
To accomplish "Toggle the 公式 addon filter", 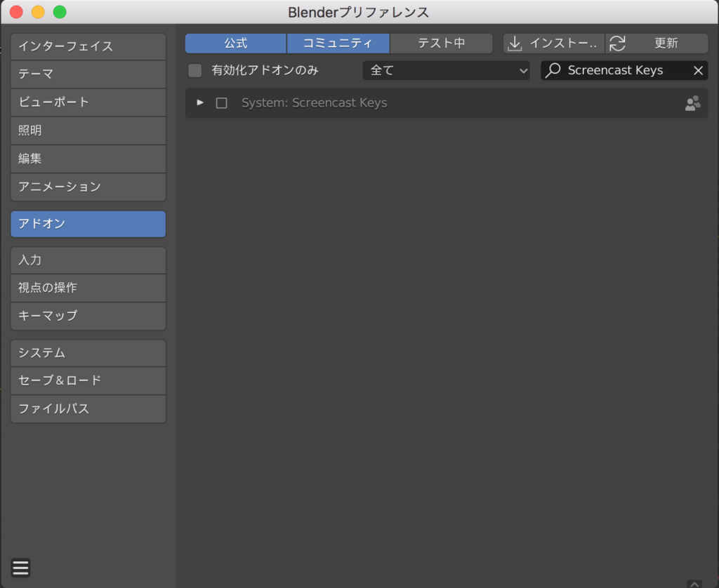I will point(236,44).
